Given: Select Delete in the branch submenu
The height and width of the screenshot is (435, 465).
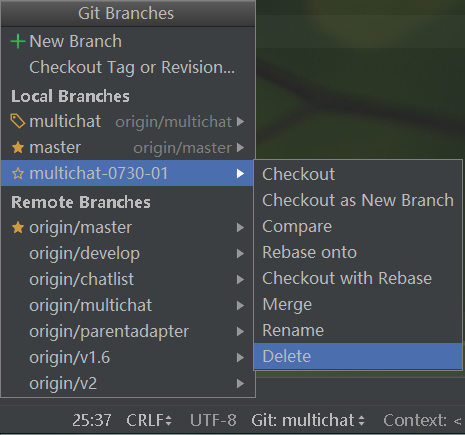Looking at the screenshot, I should [x=358, y=356].
